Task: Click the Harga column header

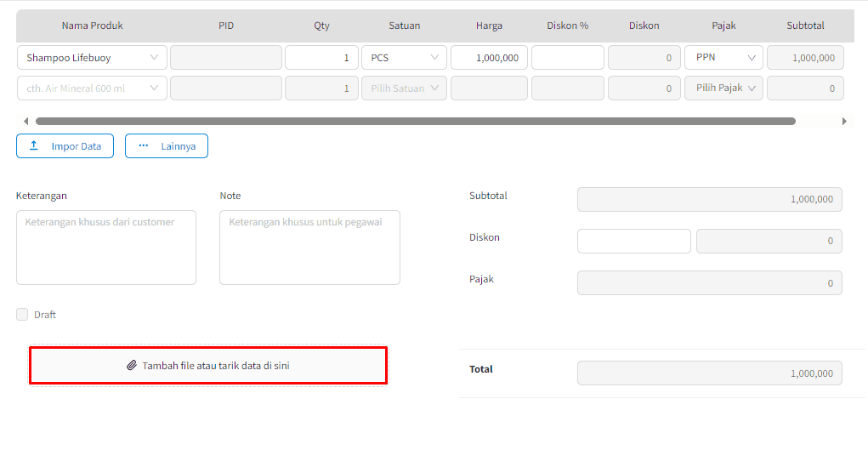Action: pos(489,26)
